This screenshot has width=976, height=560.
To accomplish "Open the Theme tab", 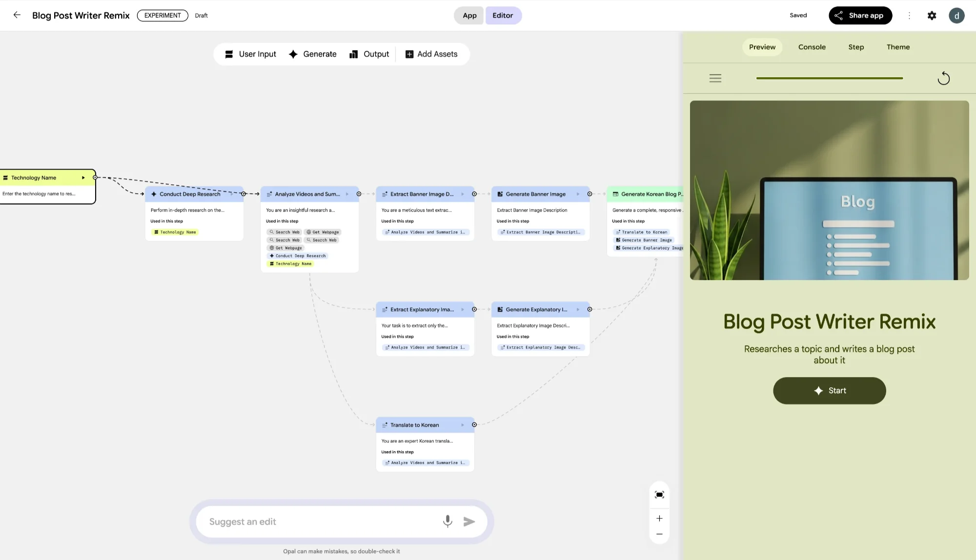I will (898, 47).
